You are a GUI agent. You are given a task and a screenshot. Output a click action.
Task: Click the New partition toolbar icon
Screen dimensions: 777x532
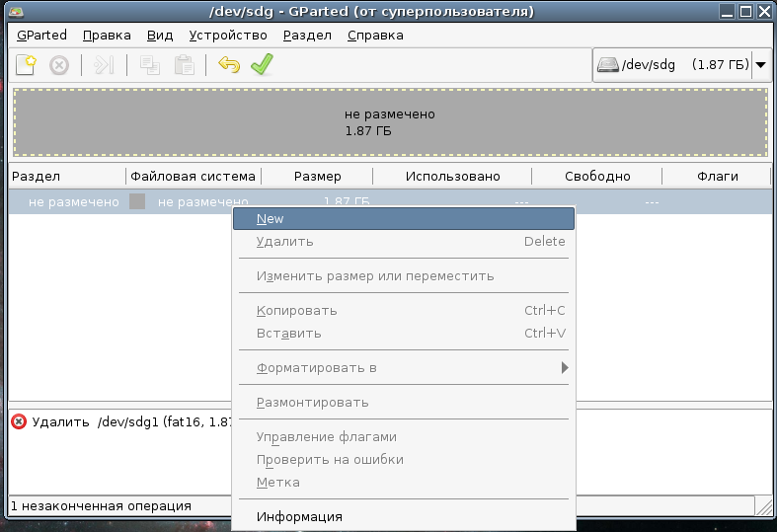pyautogui.click(x=26, y=65)
